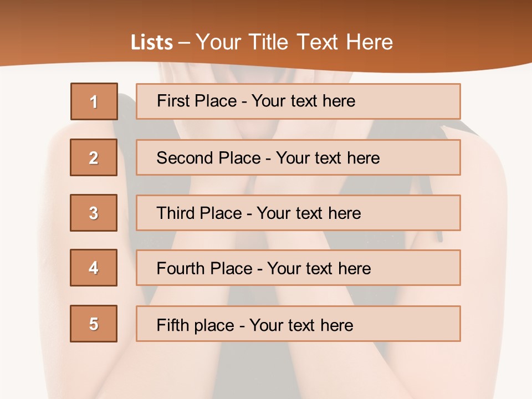Click the number 3 box
The height and width of the screenshot is (399, 532).
[94, 213]
